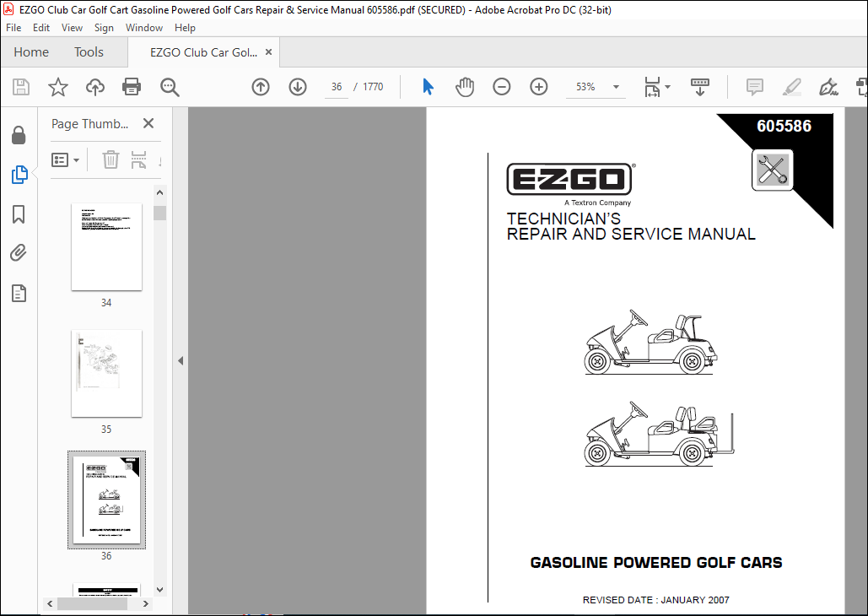Open the Attachments paperclip panel
Viewport: 868px width, 616px height.
tap(19, 253)
